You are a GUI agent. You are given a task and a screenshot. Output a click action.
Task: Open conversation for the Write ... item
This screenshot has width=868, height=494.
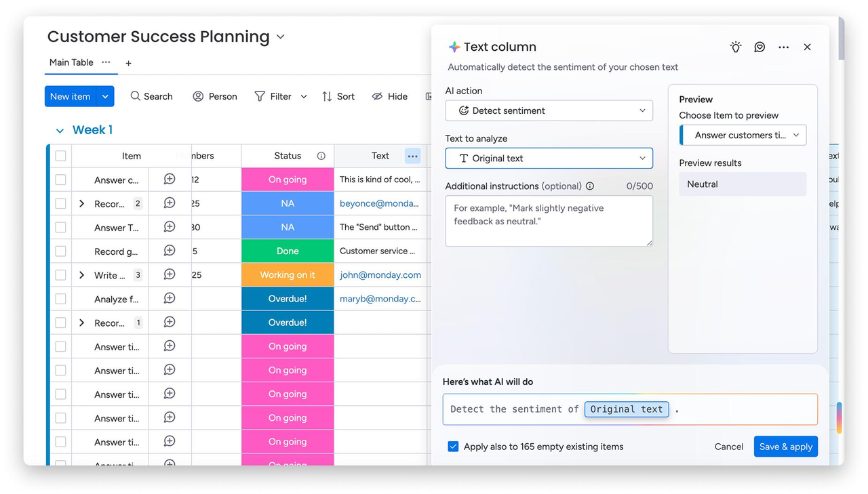coord(170,274)
